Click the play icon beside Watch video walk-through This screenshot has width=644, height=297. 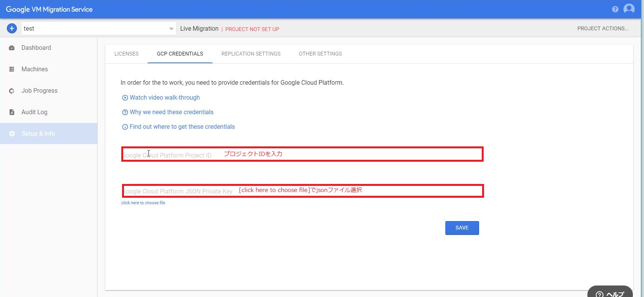pos(125,98)
